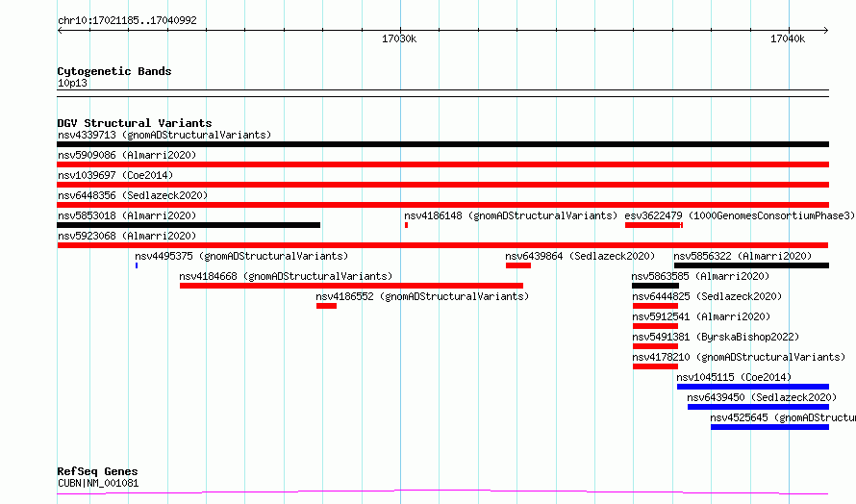
Task: Open nsv4186552 gnomAD variant label
Action: coord(422,296)
